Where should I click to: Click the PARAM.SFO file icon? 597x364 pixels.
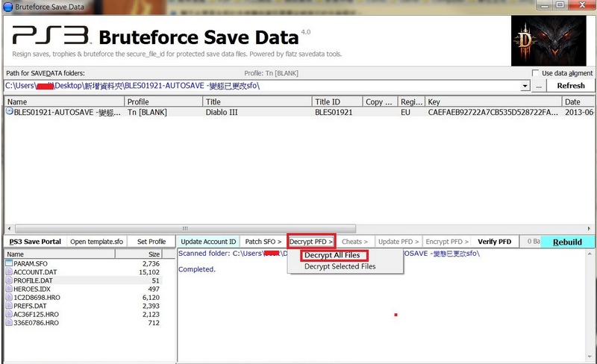pyautogui.click(x=9, y=264)
